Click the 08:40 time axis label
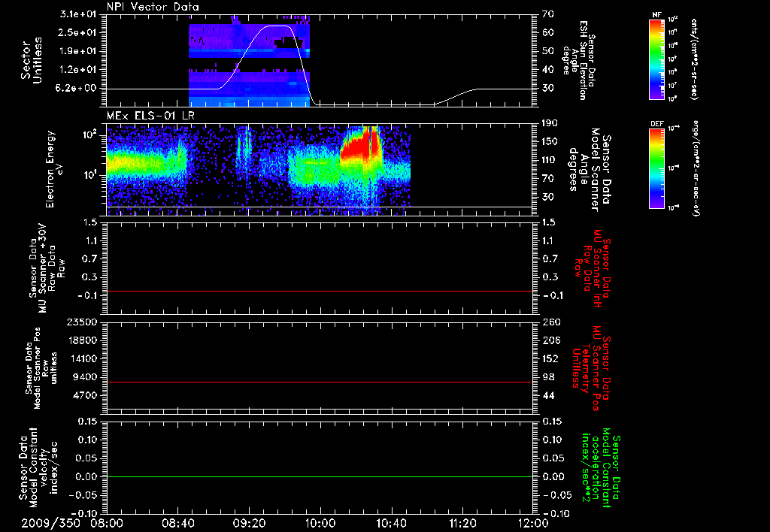Viewport: 770px width, 532px height. click(x=178, y=523)
